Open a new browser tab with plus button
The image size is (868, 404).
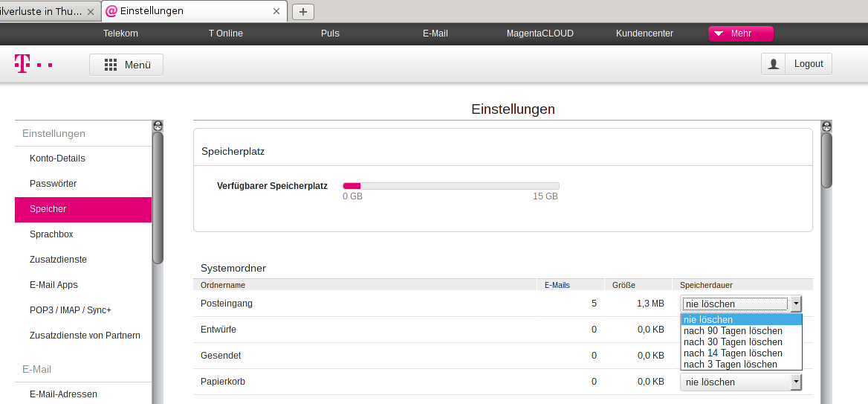point(303,11)
